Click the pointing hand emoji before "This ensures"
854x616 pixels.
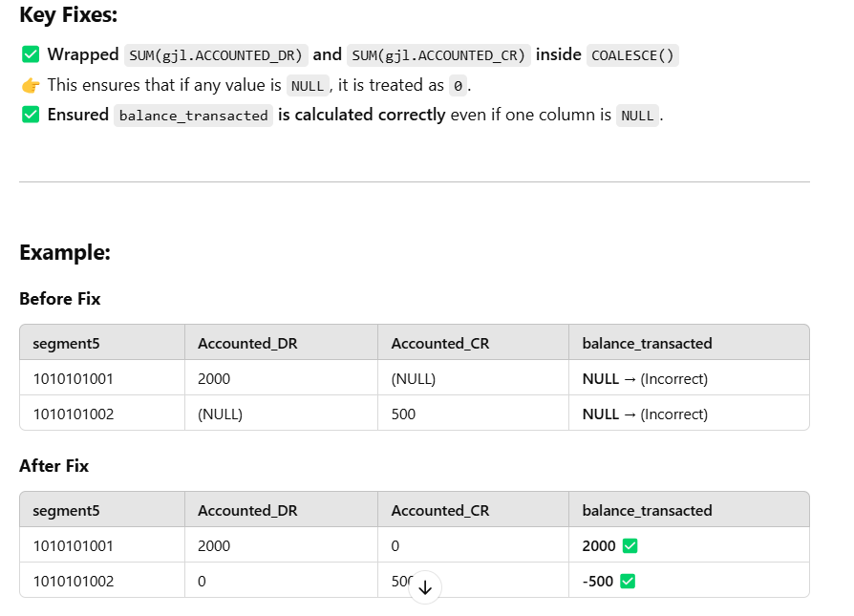[x=30, y=85]
